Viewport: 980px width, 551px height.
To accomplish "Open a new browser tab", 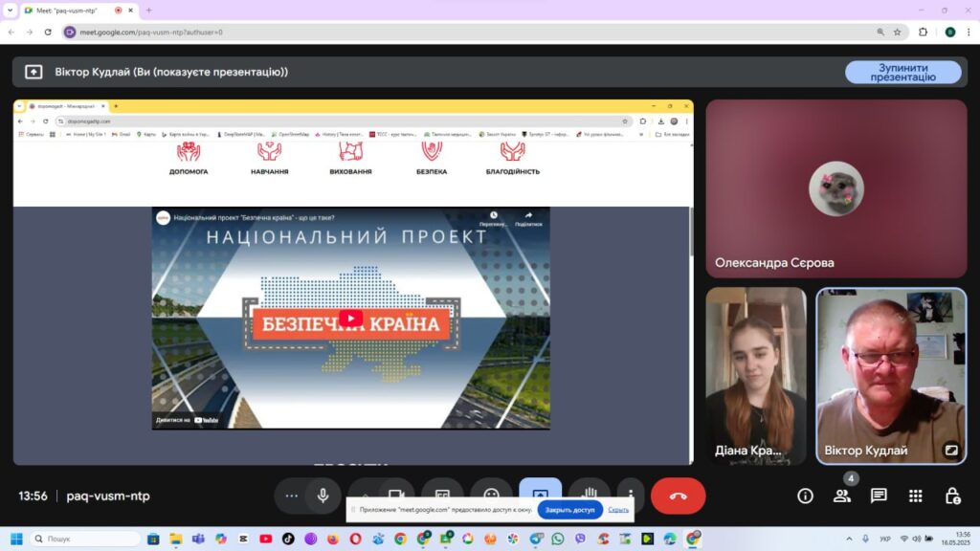I will (148, 11).
